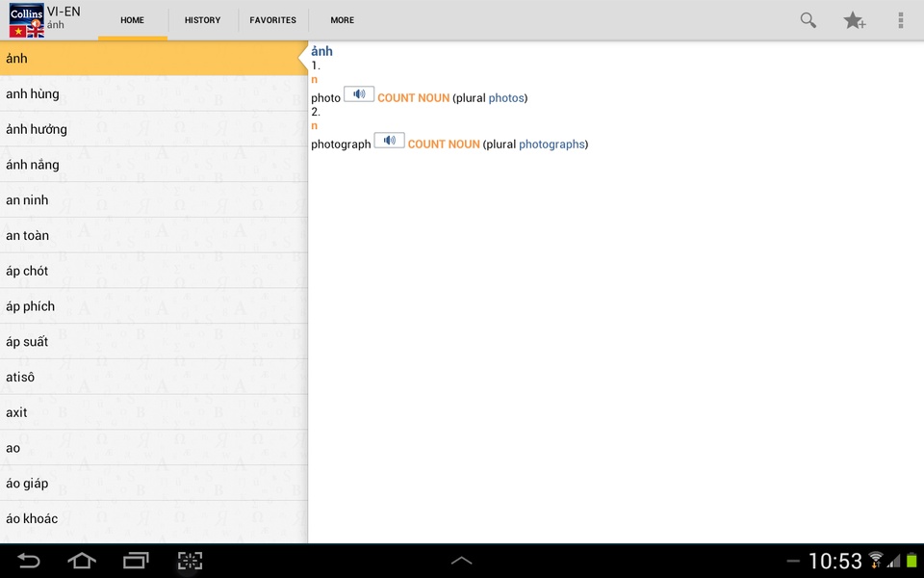Click the "ảnh" headword in the definition

[321, 51]
